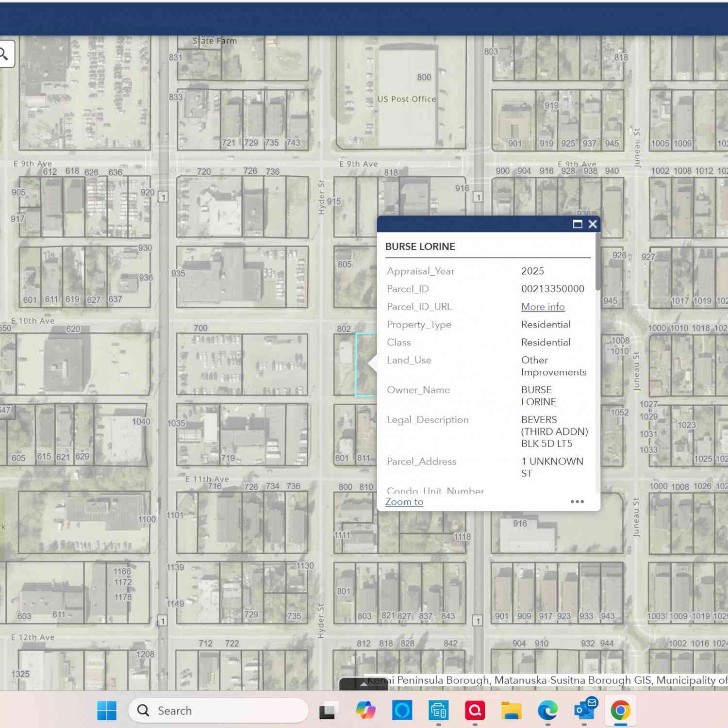Select parcel labeled 805
The width and height of the screenshot is (728, 728).
(345, 265)
